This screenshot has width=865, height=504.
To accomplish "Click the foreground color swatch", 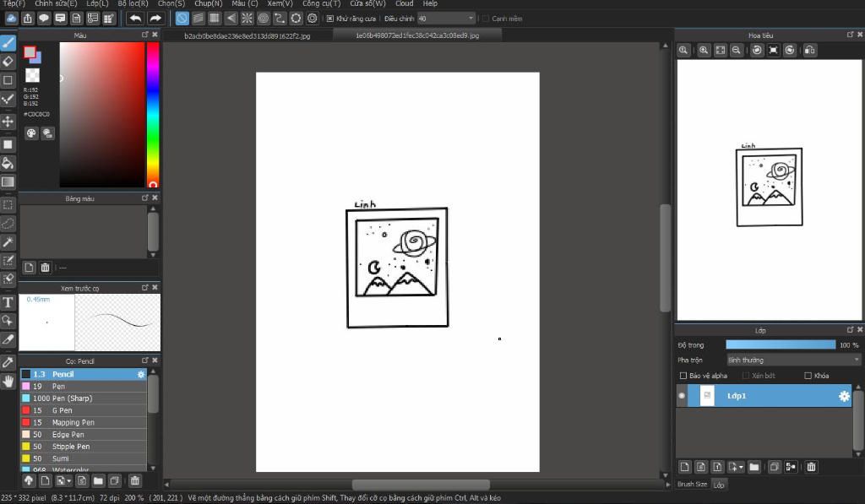I will (30, 52).
